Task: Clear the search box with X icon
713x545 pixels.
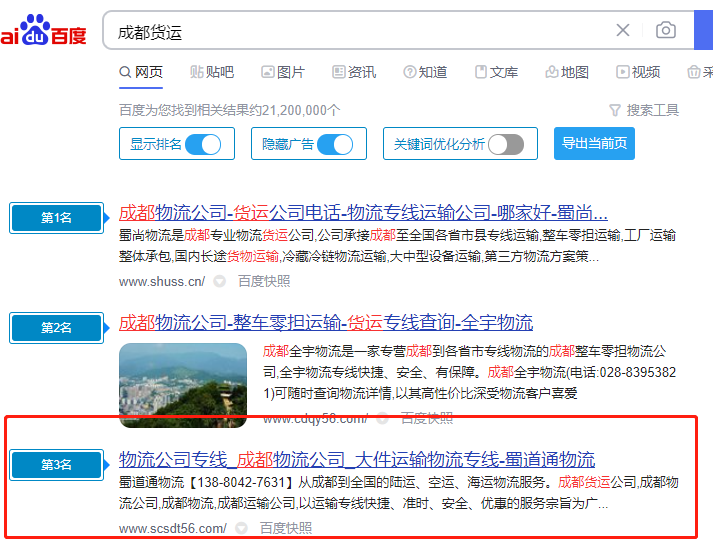Action: [x=623, y=31]
